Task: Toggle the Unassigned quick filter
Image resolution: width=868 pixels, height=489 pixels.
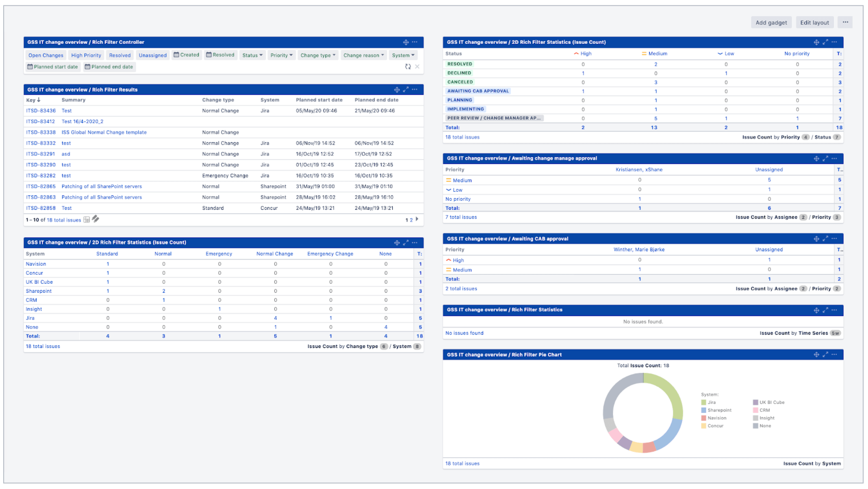Action: click(152, 55)
